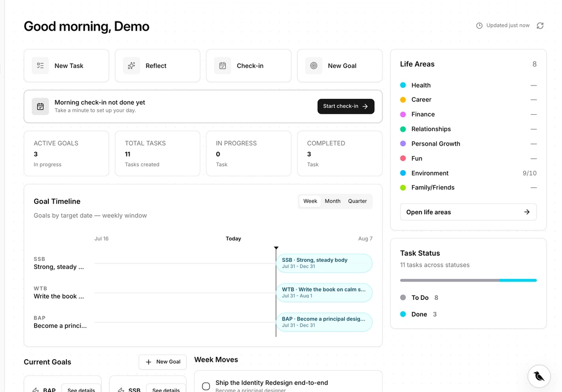The width and height of the screenshot is (562, 392).
Task: Click the Health cyan color dot
Action: click(x=403, y=85)
